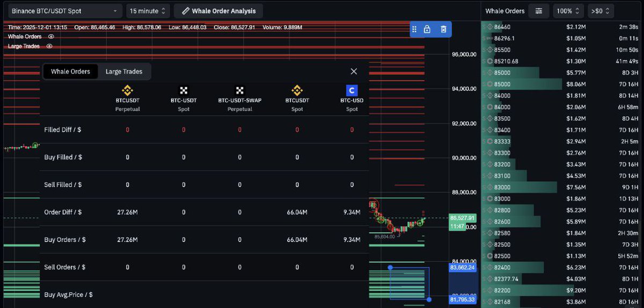The width and height of the screenshot is (644, 308).
Task: Toggle Whale Orders visibility eye icon
Action: pyautogui.click(x=51, y=37)
